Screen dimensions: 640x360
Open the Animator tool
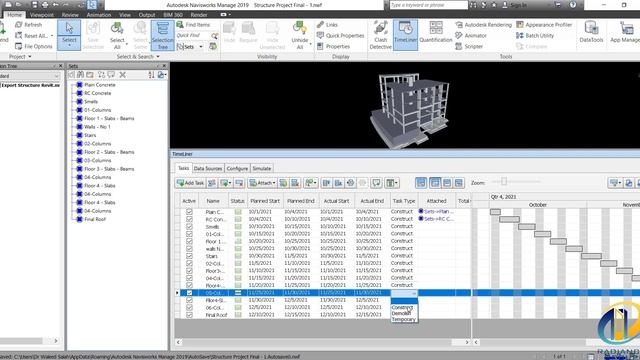pyautogui.click(x=471, y=36)
